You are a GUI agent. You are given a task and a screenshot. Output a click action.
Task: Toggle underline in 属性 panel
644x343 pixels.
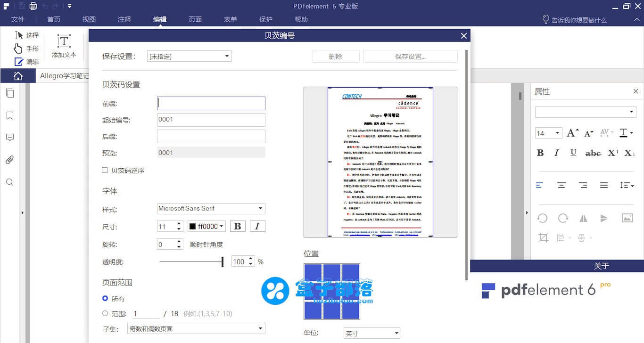(573, 153)
